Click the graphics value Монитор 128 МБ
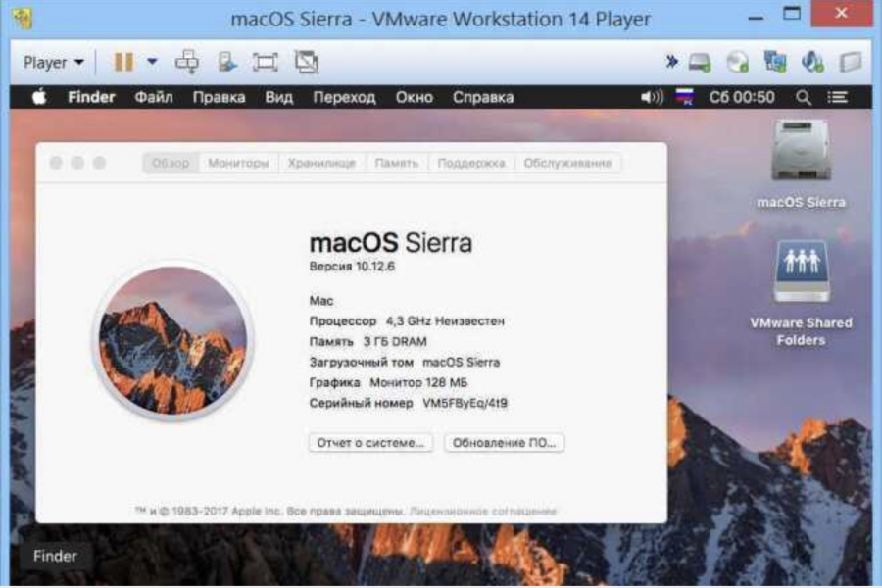The image size is (882, 588). [x=418, y=382]
